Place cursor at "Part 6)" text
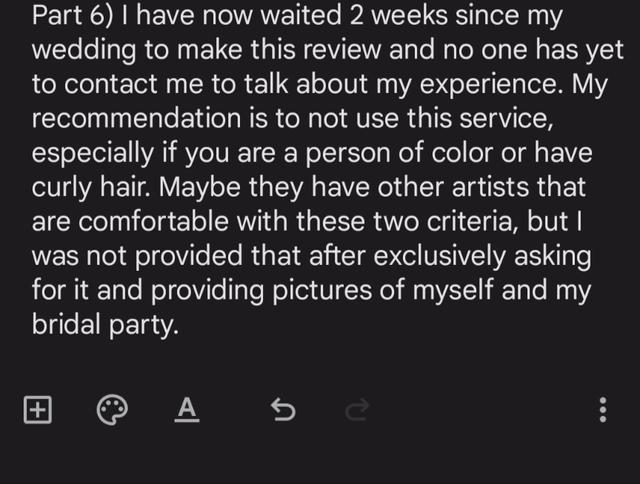Image resolution: width=640 pixels, height=484 pixels. click(x=73, y=16)
